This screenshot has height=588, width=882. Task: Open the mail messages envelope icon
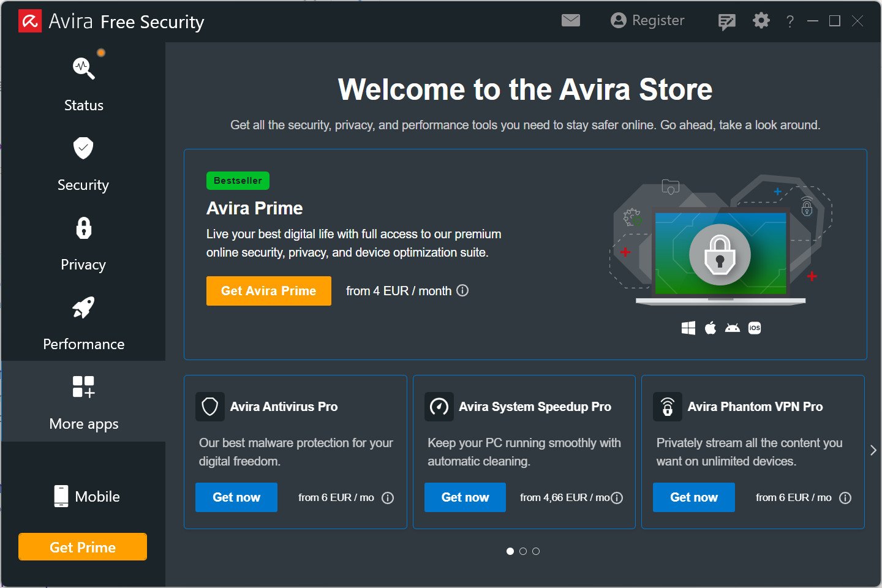click(x=570, y=21)
